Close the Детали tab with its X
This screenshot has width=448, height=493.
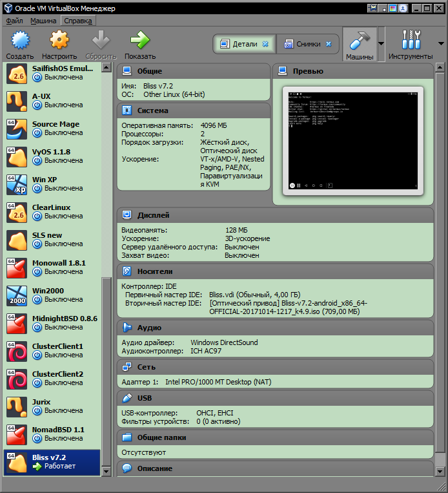click(x=265, y=44)
